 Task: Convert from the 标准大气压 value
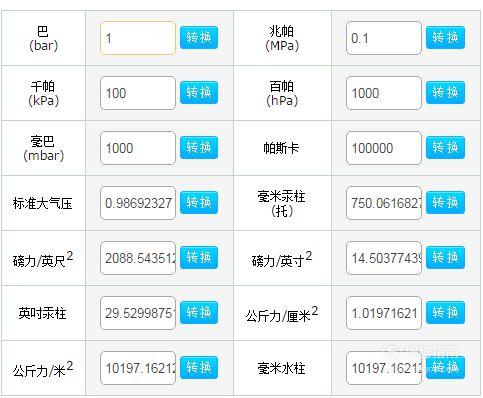199,202
